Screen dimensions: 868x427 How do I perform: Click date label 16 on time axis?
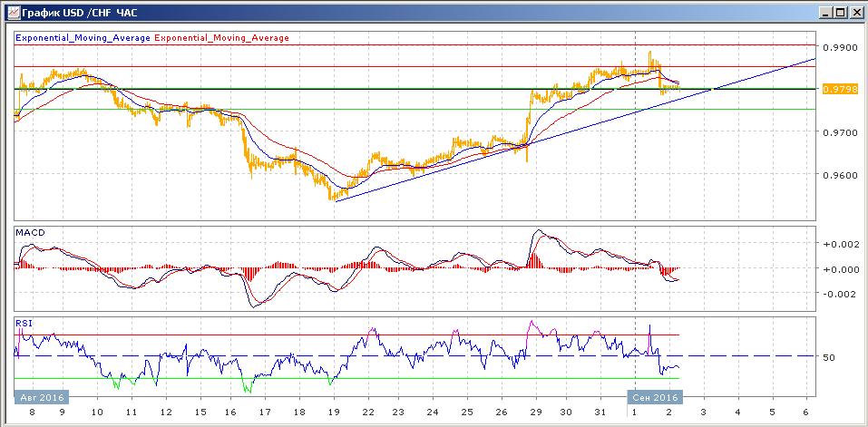coord(231,412)
